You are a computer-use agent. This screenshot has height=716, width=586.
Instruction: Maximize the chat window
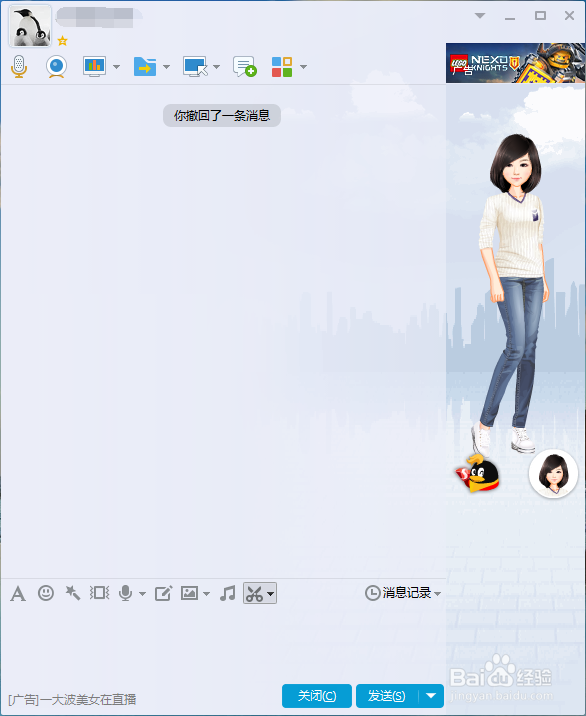pos(540,16)
